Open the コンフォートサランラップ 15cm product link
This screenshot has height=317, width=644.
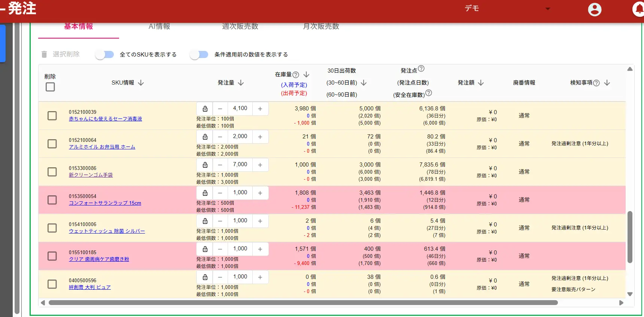(x=105, y=203)
